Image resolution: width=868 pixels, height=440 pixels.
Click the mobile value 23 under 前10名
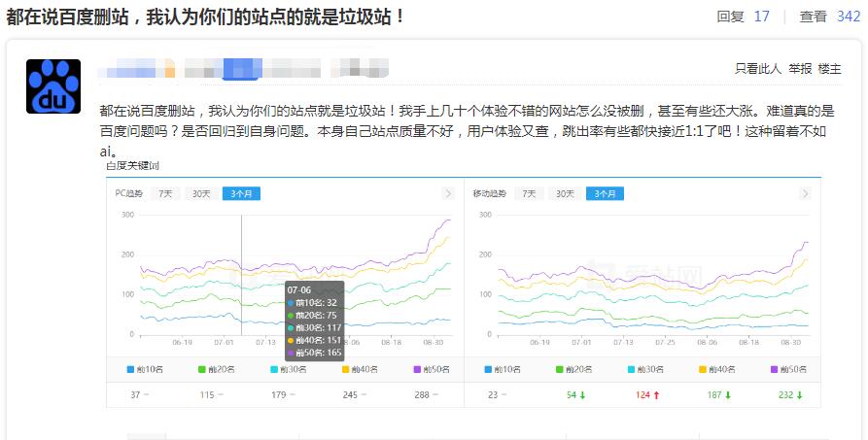coord(493,394)
